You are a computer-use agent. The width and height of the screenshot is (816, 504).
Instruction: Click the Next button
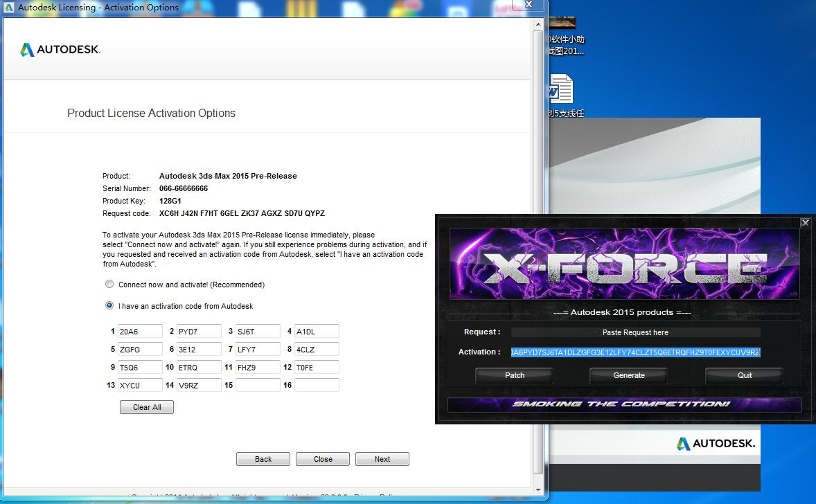pos(382,459)
